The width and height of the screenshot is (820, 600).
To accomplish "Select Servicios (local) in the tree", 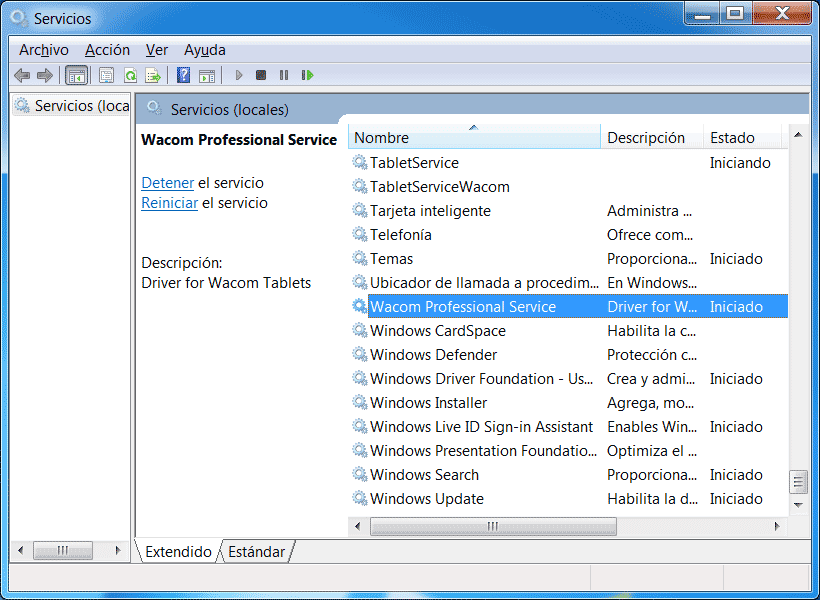I will point(72,106).
